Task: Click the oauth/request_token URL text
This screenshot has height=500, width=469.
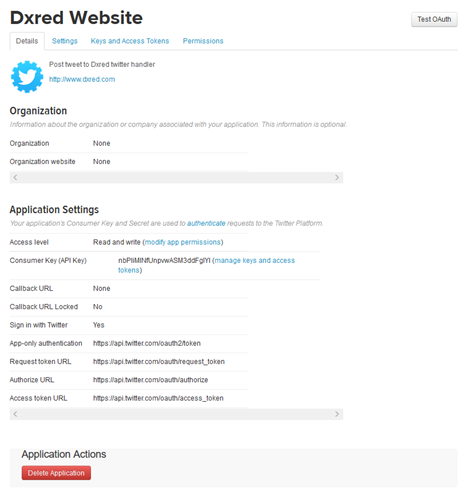Action: coord(159,361)
